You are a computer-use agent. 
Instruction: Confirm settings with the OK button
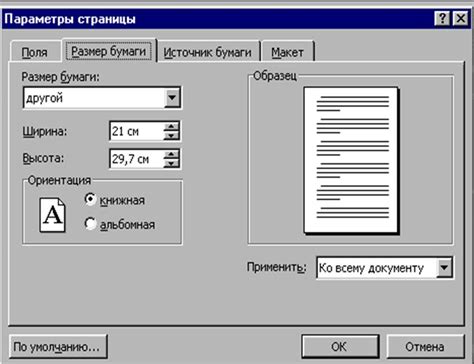tap(340, 347)
